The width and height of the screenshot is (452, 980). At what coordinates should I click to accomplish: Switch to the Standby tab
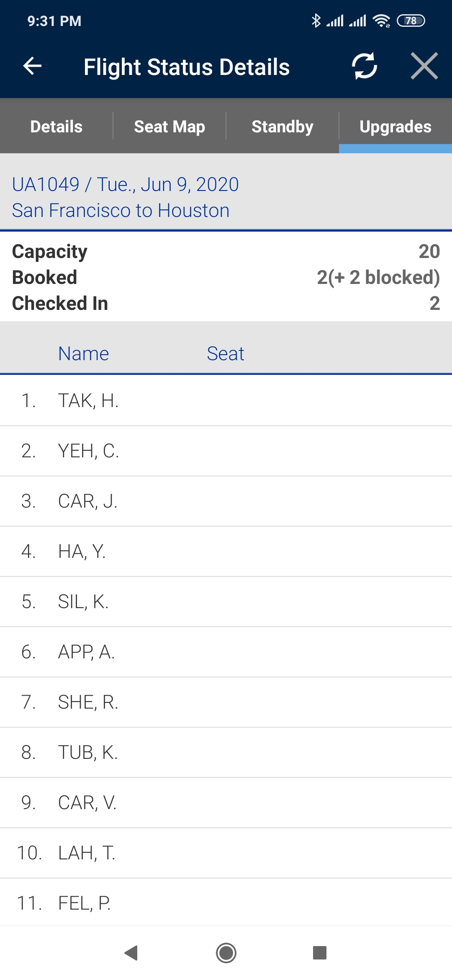click(x=282, y=126)
